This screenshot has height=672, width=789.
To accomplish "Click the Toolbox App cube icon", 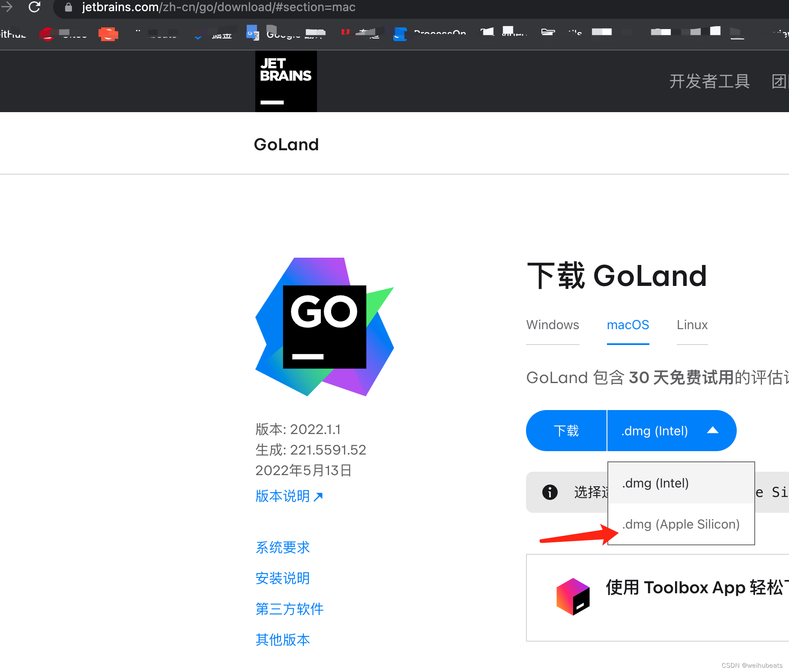I will point(573,596).
